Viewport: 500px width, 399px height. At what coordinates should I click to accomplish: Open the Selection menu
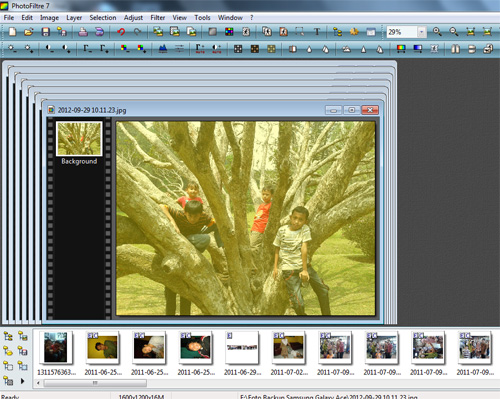tap(103, 18)
